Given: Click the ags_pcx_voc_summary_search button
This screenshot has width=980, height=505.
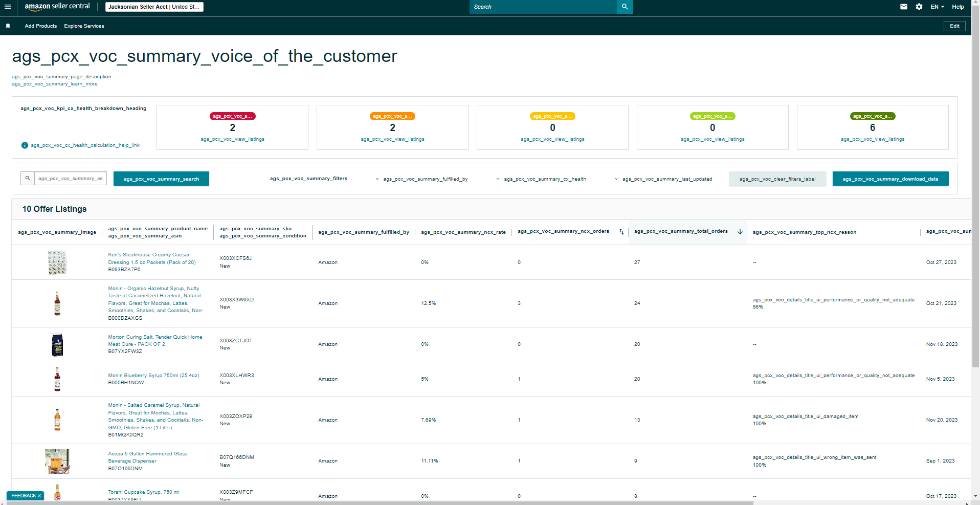Looking at the screenshot, I should tap(161, 179).
